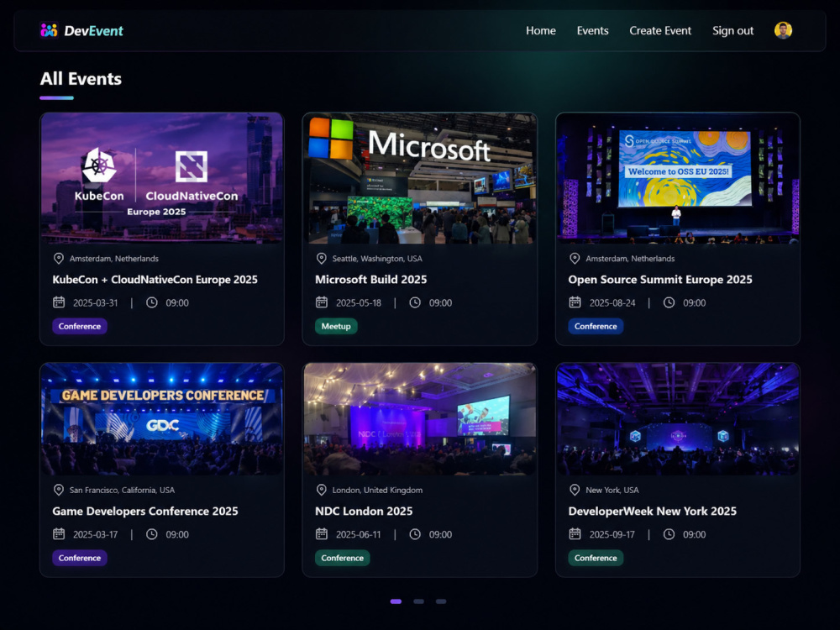Image resolution: width=840 pixels, height=630 pixels.
Task: Click location pin on Open Source Summit card
Action: click(575, 258)
